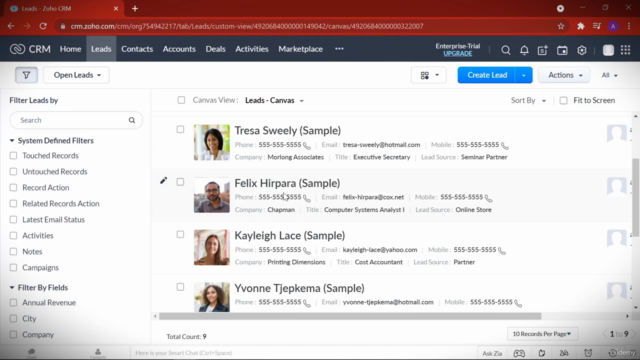Select the Kayleigh Lace record checkbox
640x360 pixels.
tap(180, 234)
